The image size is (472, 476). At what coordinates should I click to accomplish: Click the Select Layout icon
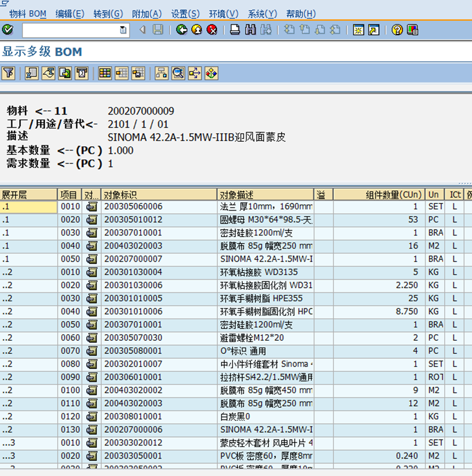pyautogui.click(x=122, y=73)
